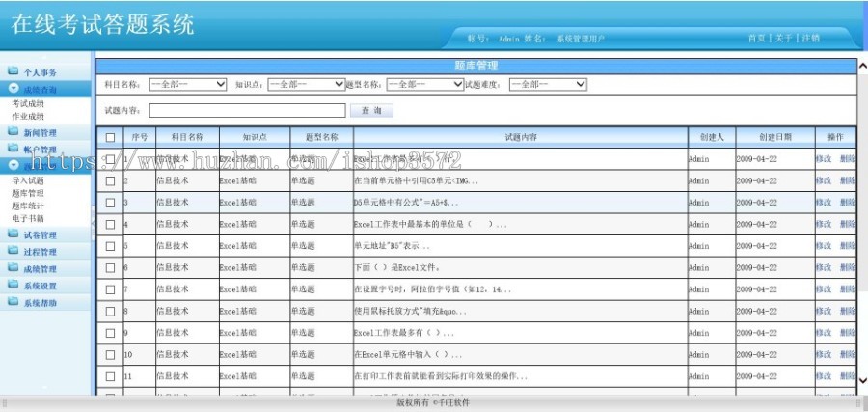Check the box for row 4
The height and width of the screenshot is (412, 868).
click(x=110, y=224)
